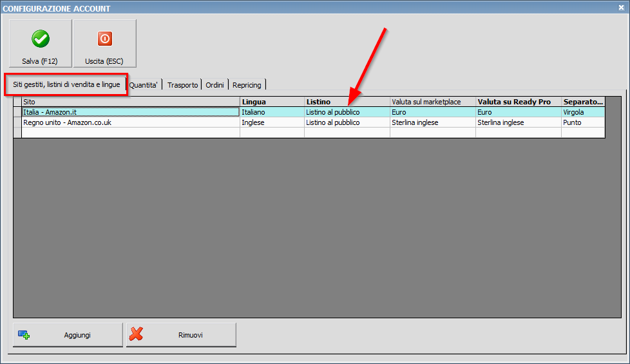Click Euro under Valuta sul marketplace
Image resolution: width=630 pixels, height=364 pixels.
click(x=433, y=112)
